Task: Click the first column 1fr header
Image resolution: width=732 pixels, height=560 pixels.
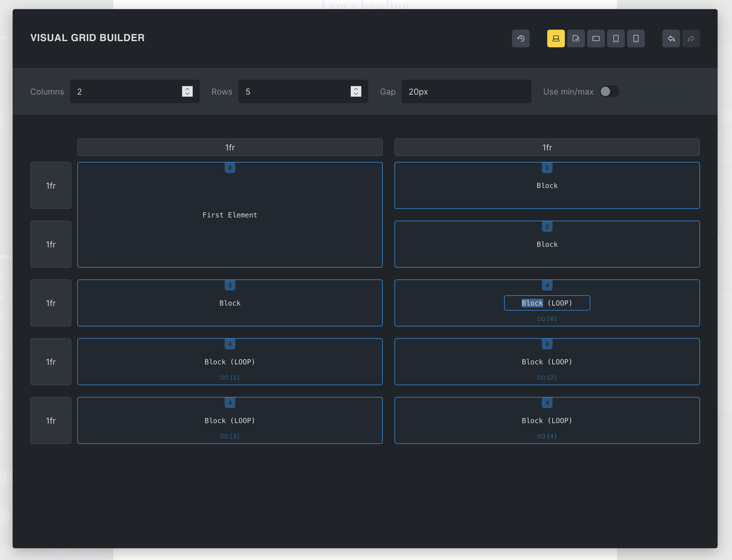Action: 230,147
